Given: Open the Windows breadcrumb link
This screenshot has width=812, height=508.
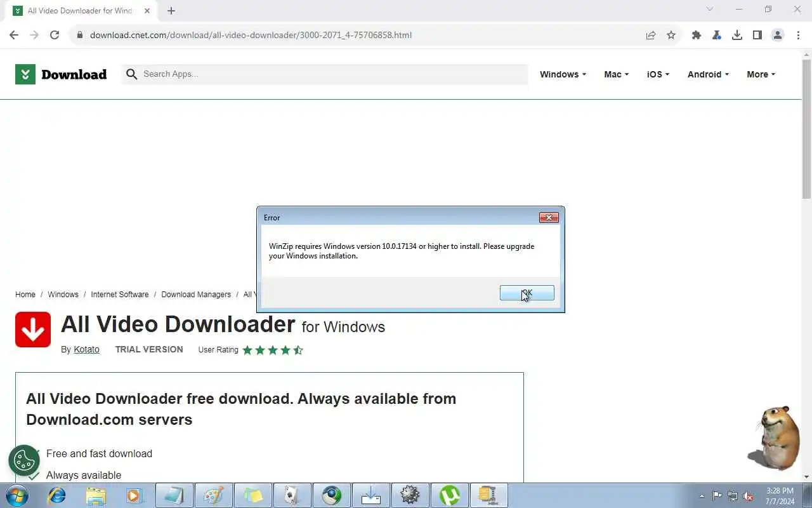Looking at the screenshot, I should 63,295.
